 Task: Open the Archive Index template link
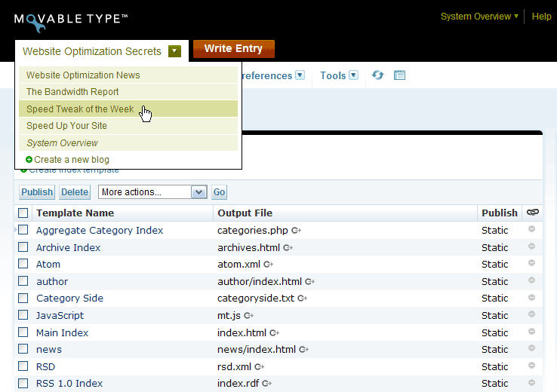coord(68,247)
